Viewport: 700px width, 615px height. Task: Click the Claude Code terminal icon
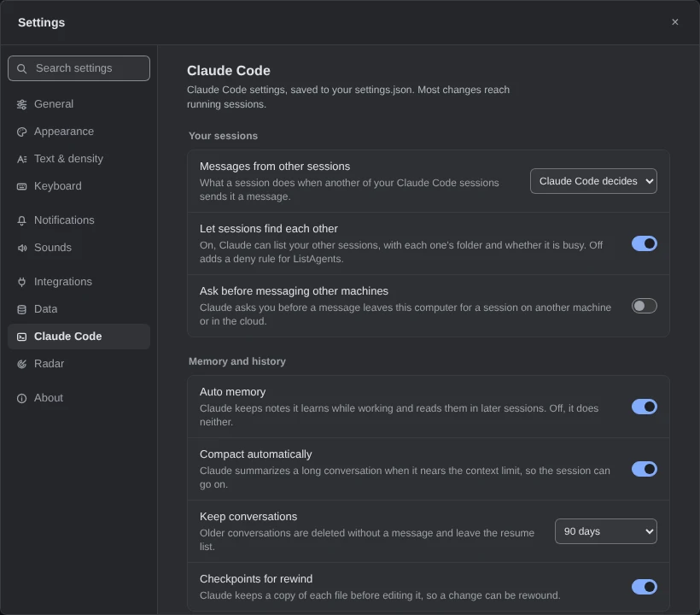click(21, 337)
